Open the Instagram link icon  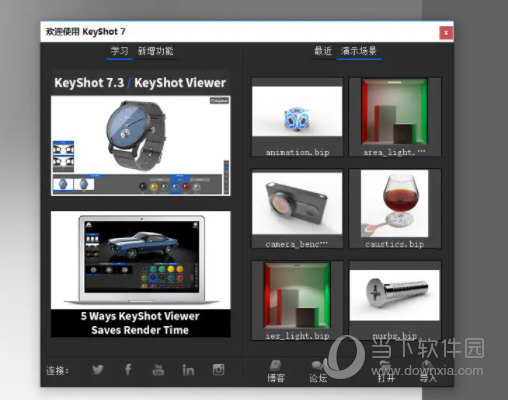(219, 369)
